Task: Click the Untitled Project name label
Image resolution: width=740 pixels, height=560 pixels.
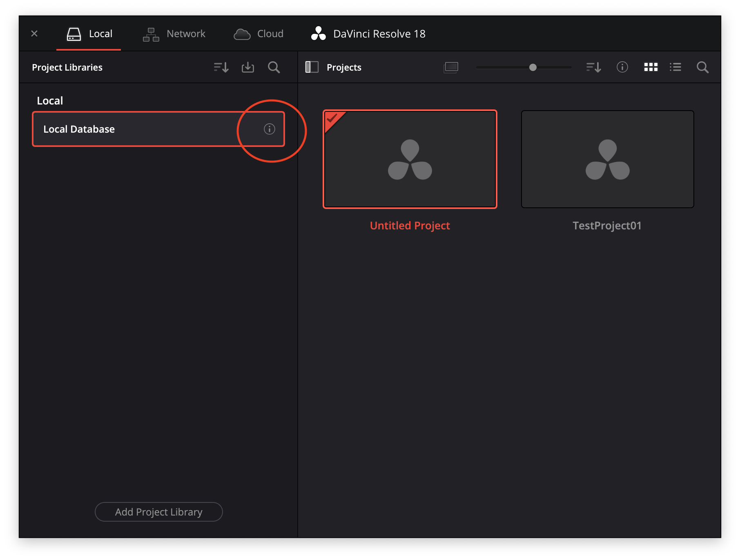Action: [410, 226]
